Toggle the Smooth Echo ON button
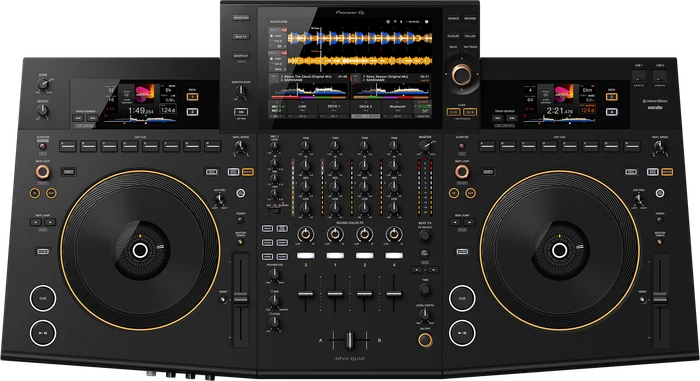700x381 pixels. tap(241, 112)
